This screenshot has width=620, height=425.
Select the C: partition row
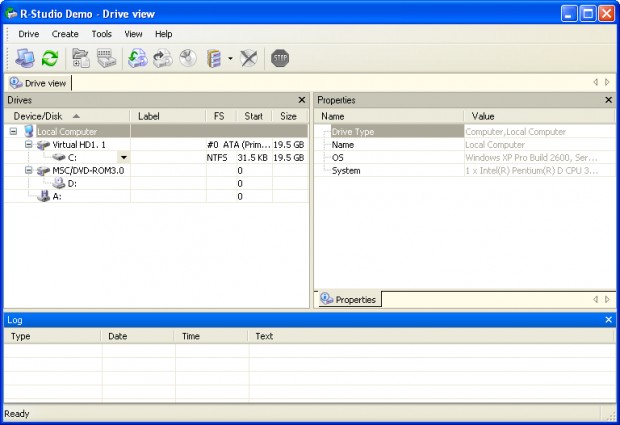pyautogui.click(x=156, y=158)
